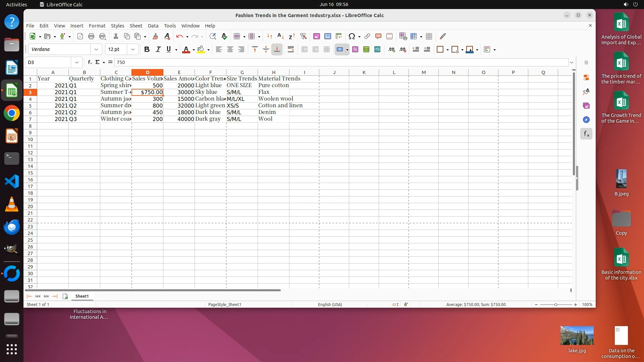The width and height of the screenshot is (644, 362).
Task: Click the Merge and Center Cells icon
Action: click(304, 50)
